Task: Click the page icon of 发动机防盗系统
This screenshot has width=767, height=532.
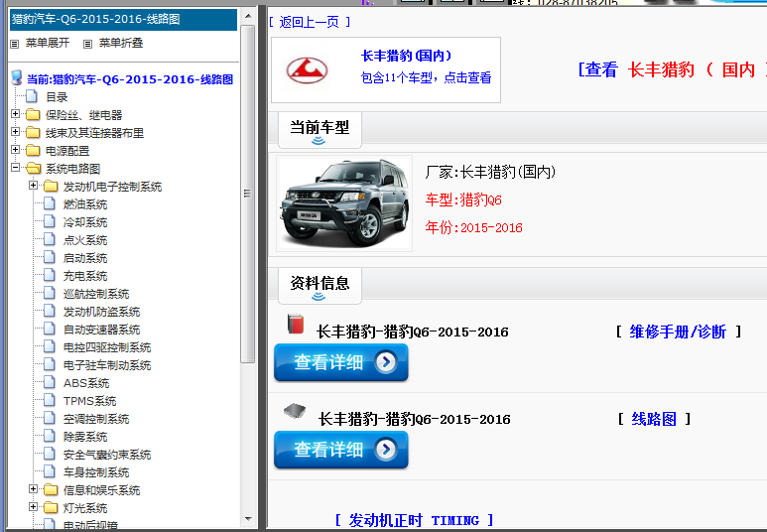Action: (x=50, y=311)
